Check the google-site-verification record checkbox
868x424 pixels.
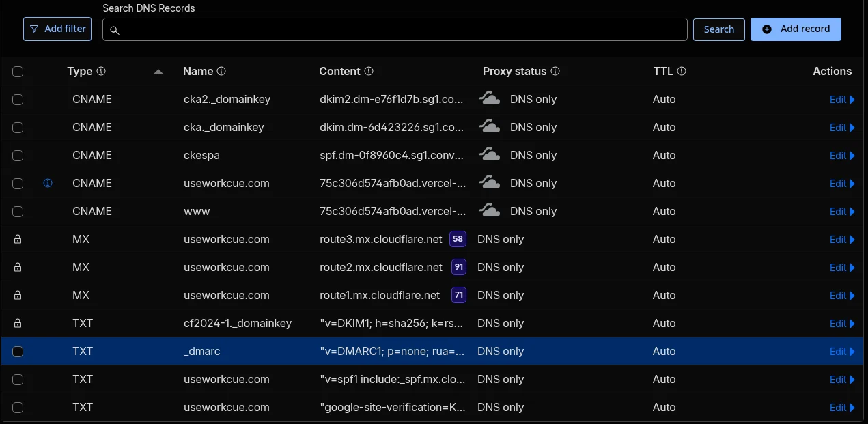(x=18, y=408)
